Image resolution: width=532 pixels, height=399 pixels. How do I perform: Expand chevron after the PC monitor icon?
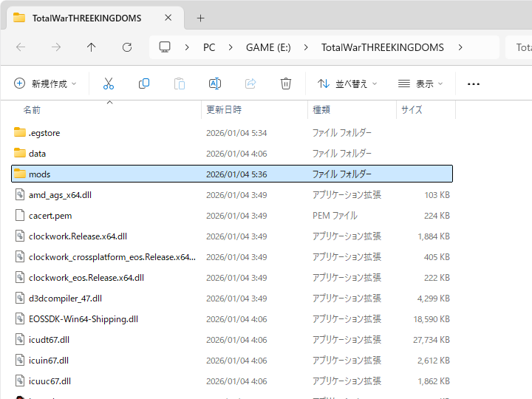tap(187, 47)
